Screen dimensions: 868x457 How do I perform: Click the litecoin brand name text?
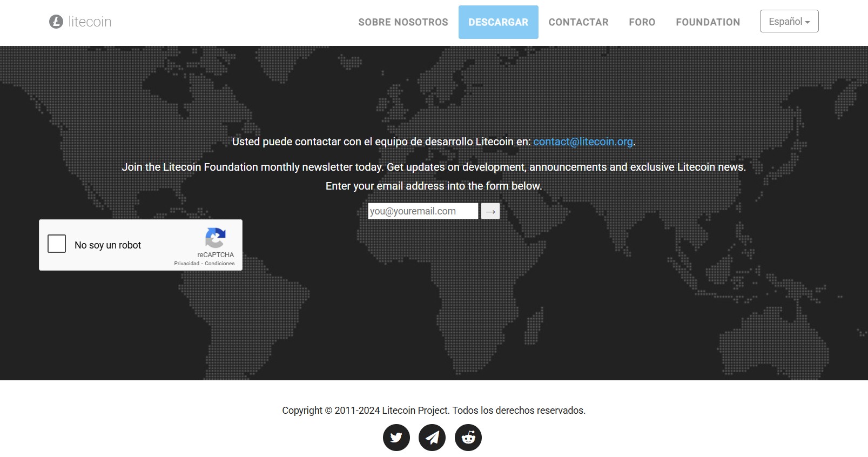coord(90,22)
